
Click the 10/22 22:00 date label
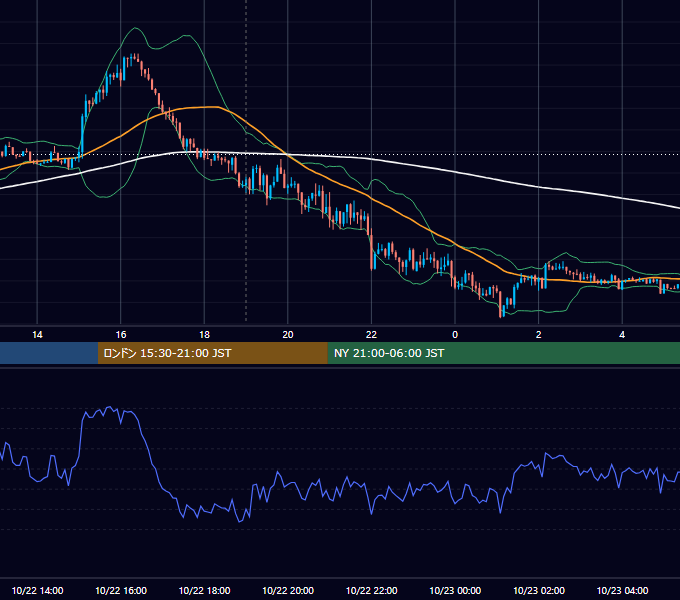coord(371,590)
